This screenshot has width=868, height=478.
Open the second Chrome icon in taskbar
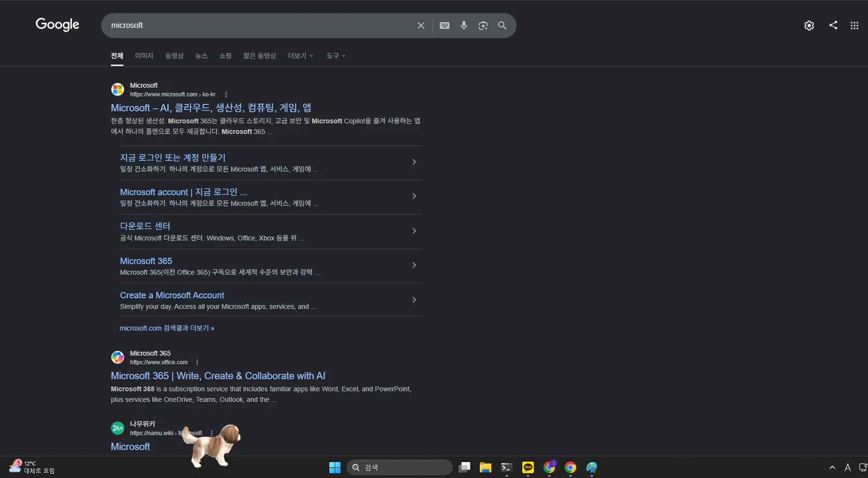point(570,467)
